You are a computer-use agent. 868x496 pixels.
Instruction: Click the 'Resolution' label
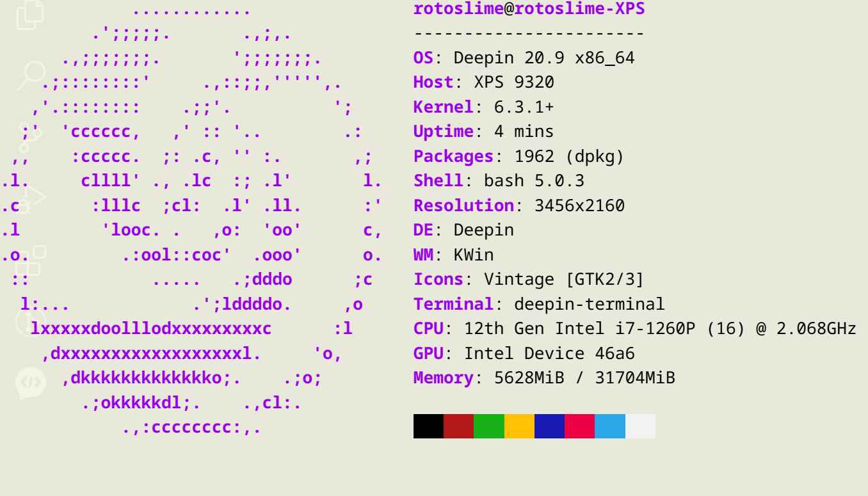coord(464,205)
